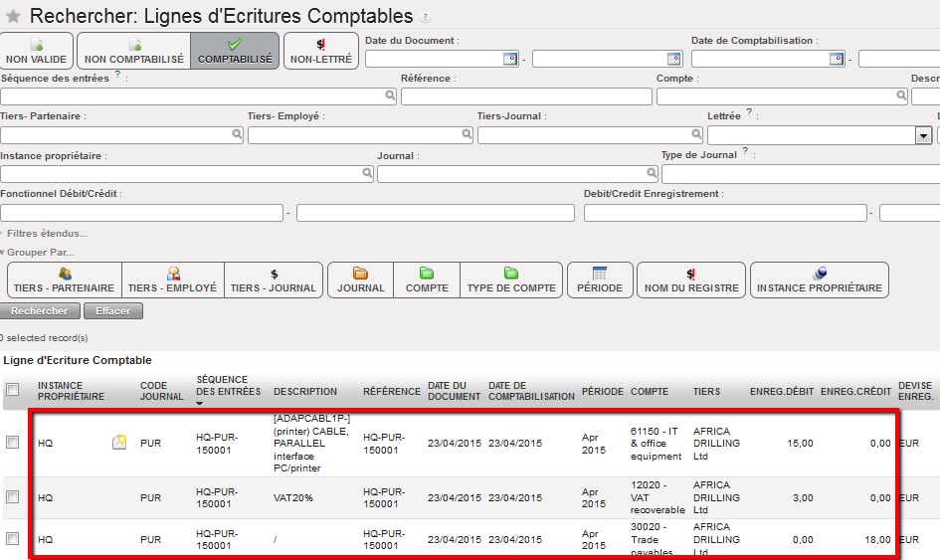Toggle the Non Valide filter

coord(36,52)
